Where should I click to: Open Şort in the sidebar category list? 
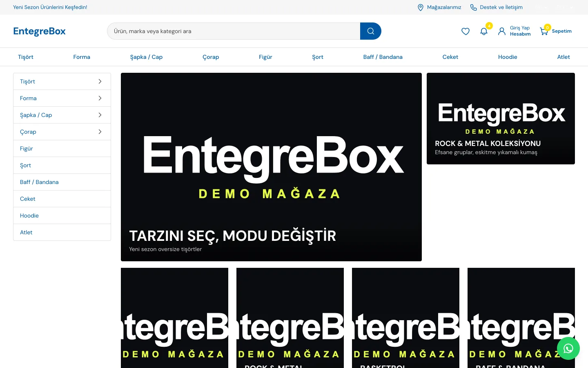tap(62, 165)
